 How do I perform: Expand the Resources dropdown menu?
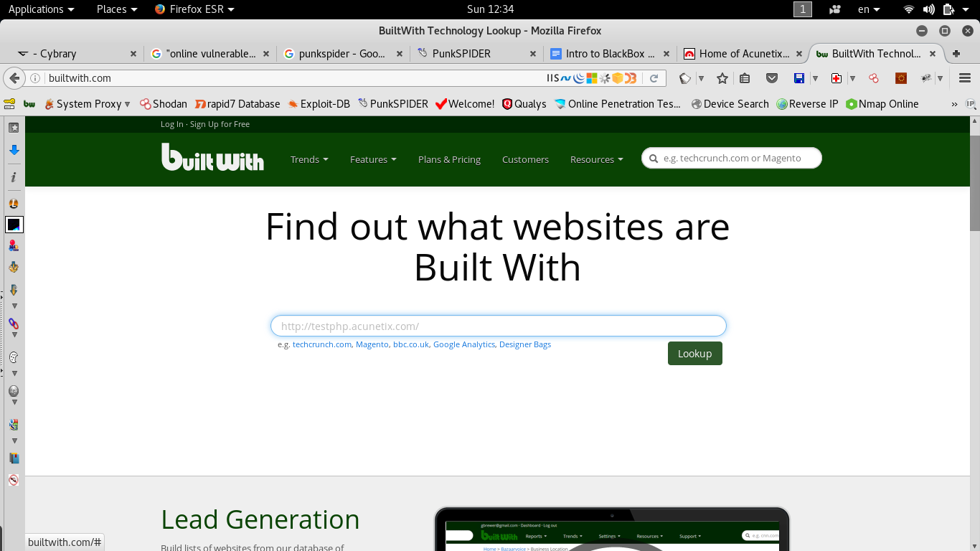coord(597,159)
